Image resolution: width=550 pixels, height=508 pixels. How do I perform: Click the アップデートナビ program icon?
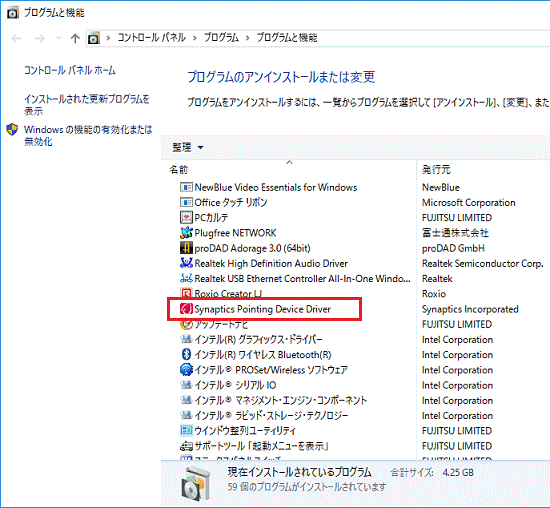pyautogui.click(x=186, y=324)
